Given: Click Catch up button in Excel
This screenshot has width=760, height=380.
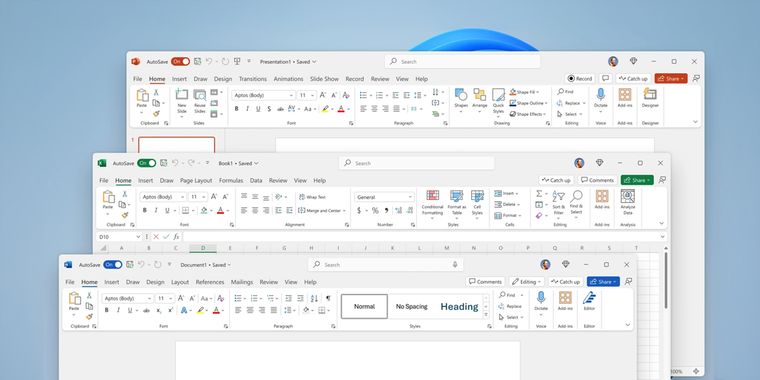Looking at the screenshot, I should pos(556,180).
